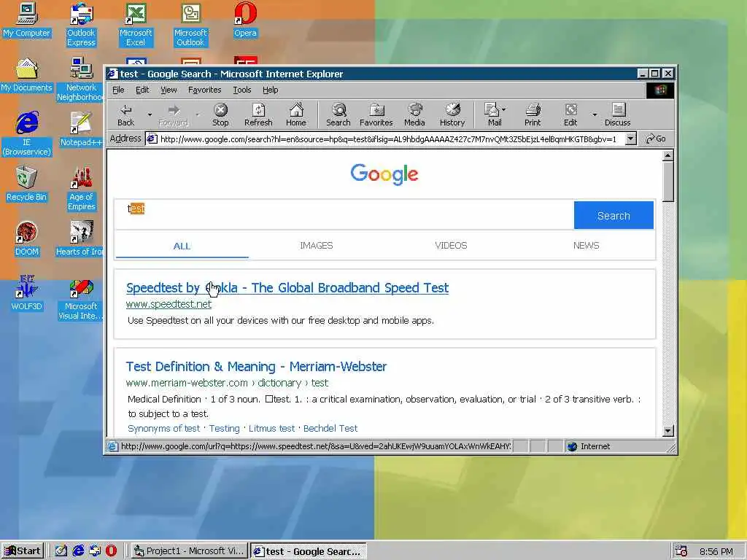747x560 pixels.
Task: Open the View menu
Action: (x=169, y=90)
